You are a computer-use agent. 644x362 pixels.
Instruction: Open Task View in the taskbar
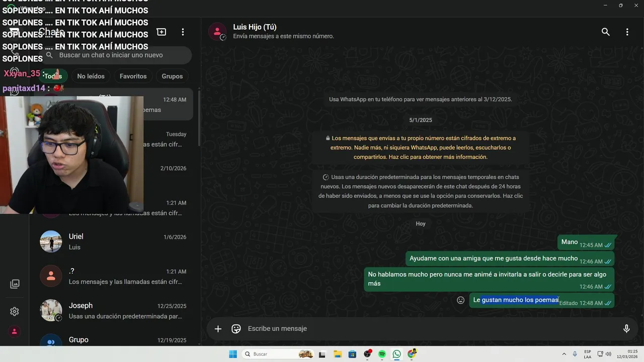click(x=323, y=354)
